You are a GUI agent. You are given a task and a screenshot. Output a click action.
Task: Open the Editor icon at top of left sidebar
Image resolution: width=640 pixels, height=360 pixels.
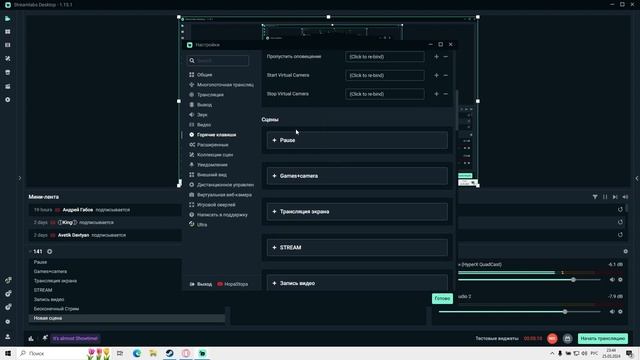[x=8, y=18]
